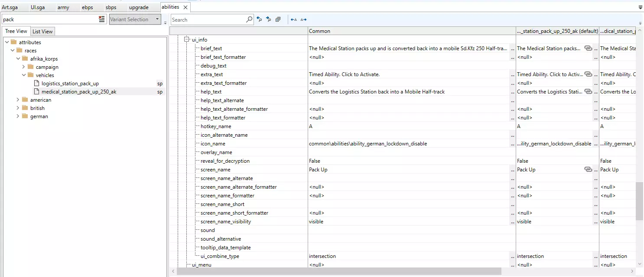Expand the american folder
Screen dimensions: 644x277
(18, 100)
